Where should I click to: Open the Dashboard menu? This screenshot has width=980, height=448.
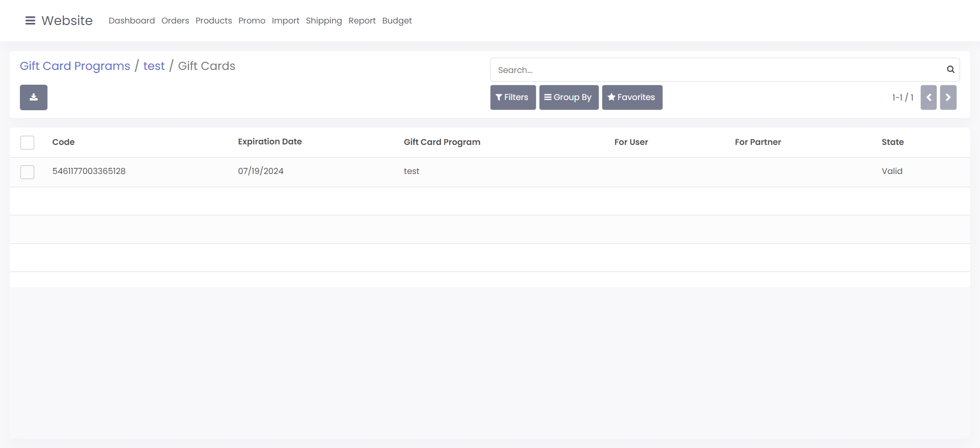coord(132,20)
